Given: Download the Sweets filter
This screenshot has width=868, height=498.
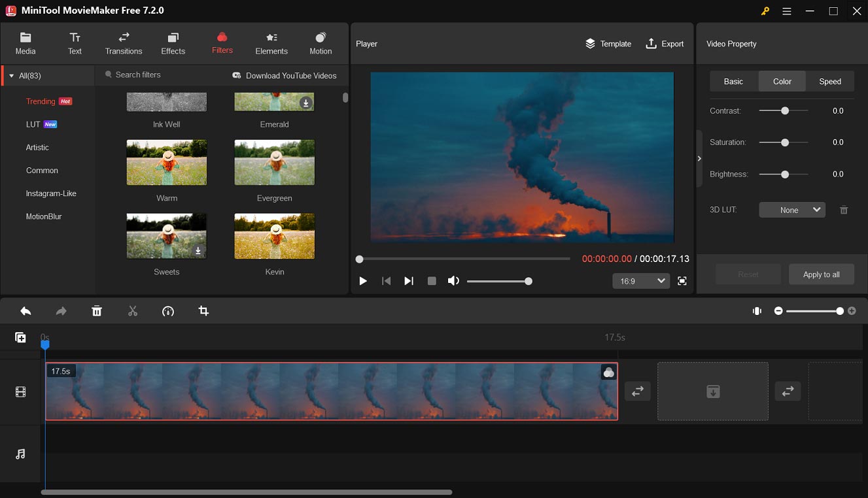Looking at the screenshot, I should click(x=198, y=250).
